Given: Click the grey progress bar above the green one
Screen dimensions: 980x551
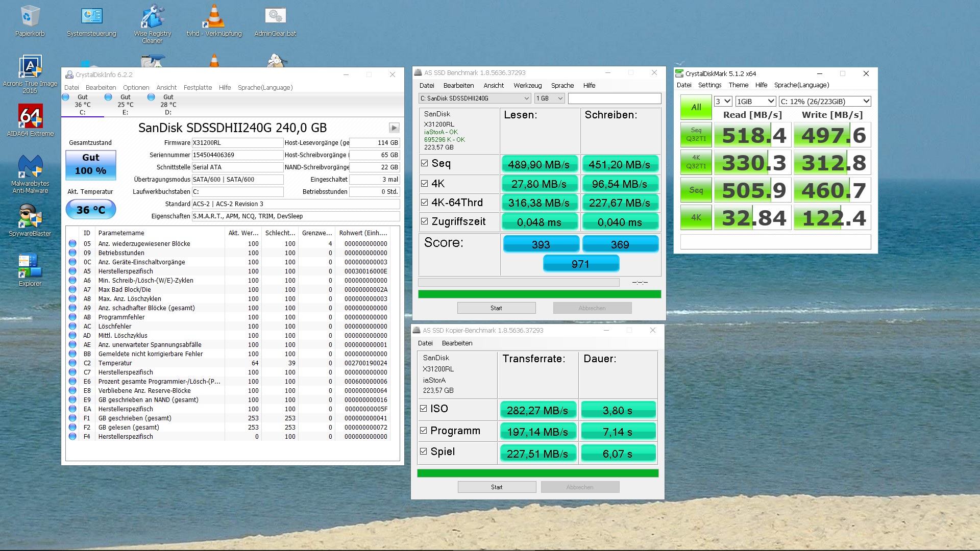Looking at the screenshot, I should coord(519,282).
